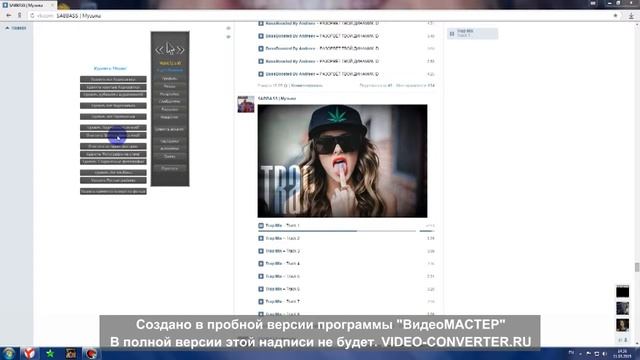Pause the mini player Trap Mix Track 1

pos(452,33)
